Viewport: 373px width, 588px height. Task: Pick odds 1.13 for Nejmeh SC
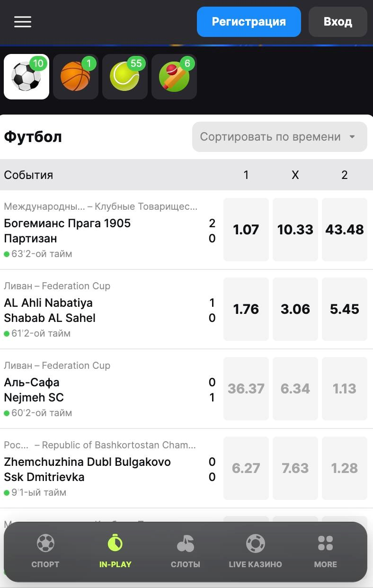345,389
